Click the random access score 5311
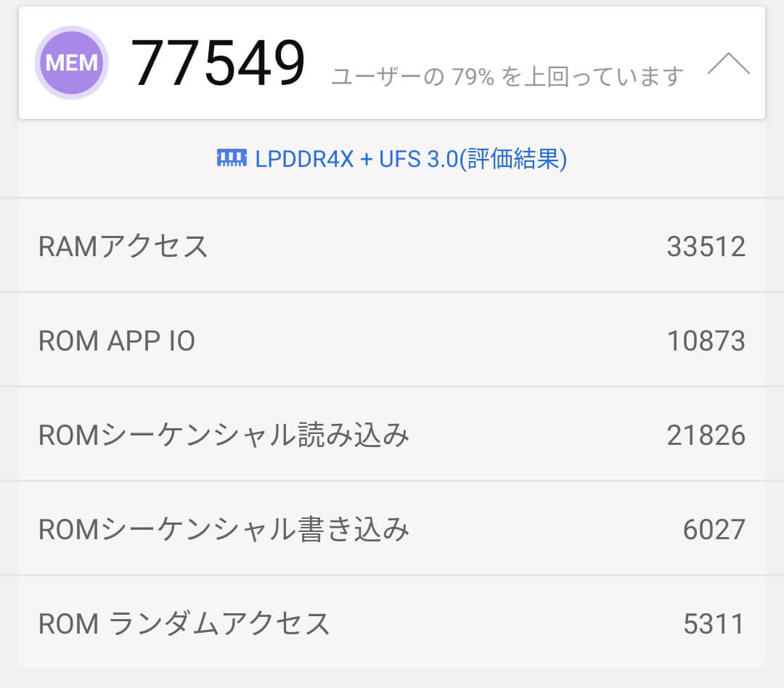The height and width of the screenshot is (688, 784). (x=714, y=623)
